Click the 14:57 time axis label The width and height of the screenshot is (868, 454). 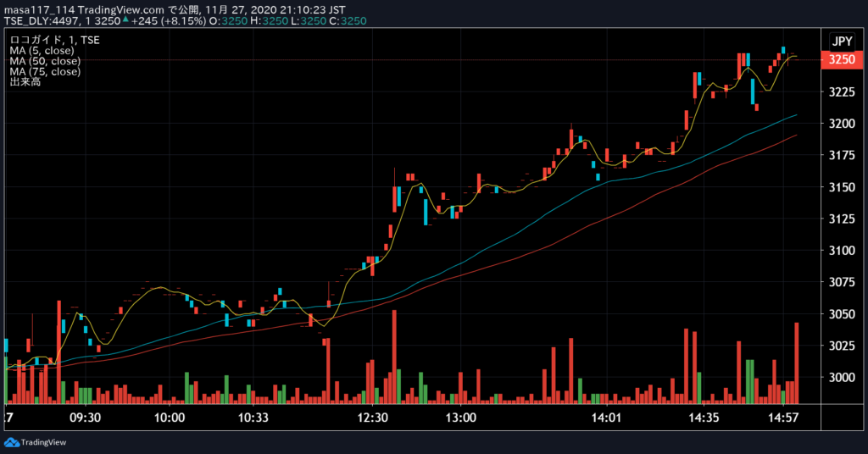[x=783, y=418]
